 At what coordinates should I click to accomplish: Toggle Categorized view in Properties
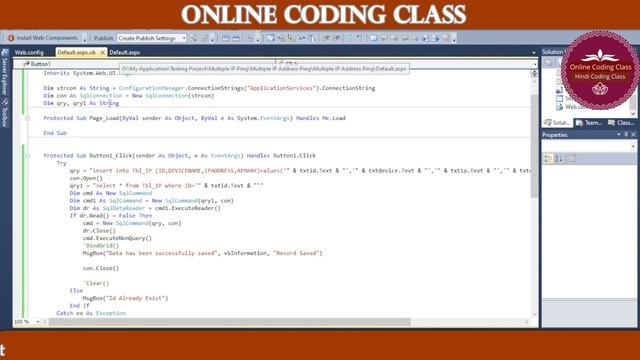(548, 158)
